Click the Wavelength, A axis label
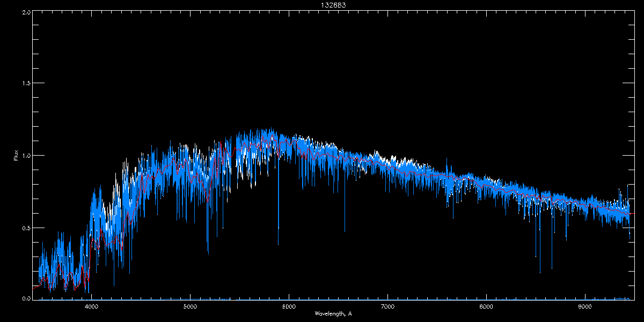Viewport: 644px width, 322px height. point(333,313)
